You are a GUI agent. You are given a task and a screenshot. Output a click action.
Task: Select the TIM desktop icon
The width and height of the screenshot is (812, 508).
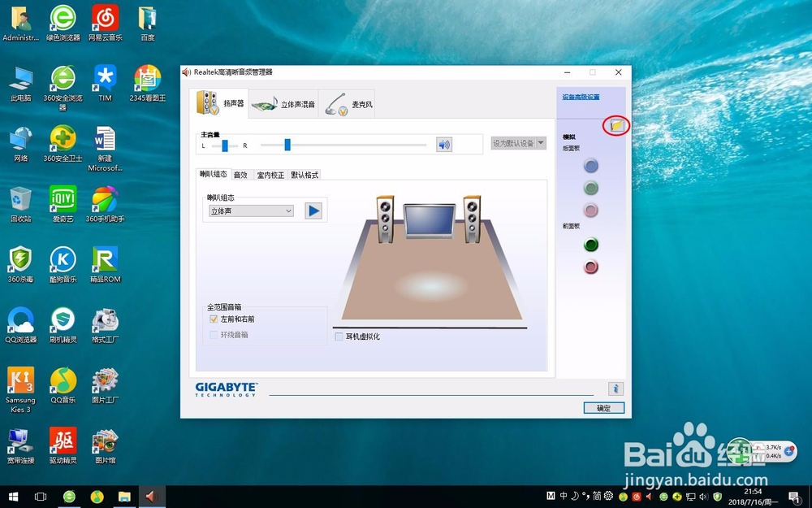(x=105, y=84)
